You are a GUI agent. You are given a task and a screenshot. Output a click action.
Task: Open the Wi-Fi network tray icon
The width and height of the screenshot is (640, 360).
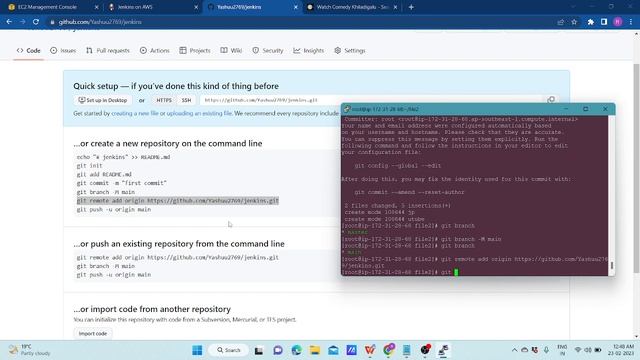point(578,350)
